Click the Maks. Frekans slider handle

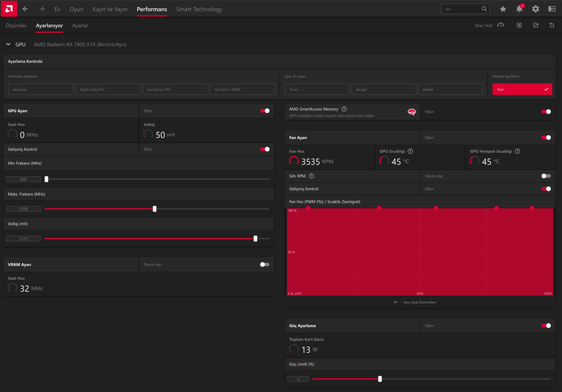pyautogui.click(x=155, y=209)
